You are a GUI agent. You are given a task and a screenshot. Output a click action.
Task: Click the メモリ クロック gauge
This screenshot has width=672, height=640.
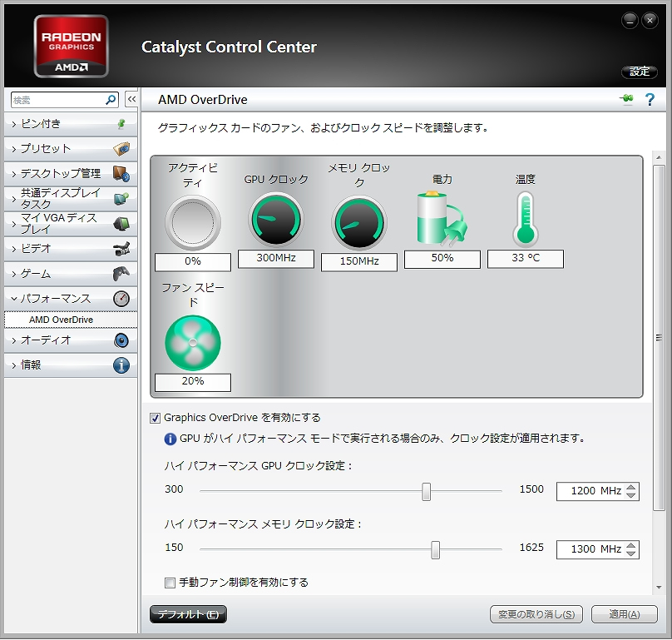coord(359,222)
